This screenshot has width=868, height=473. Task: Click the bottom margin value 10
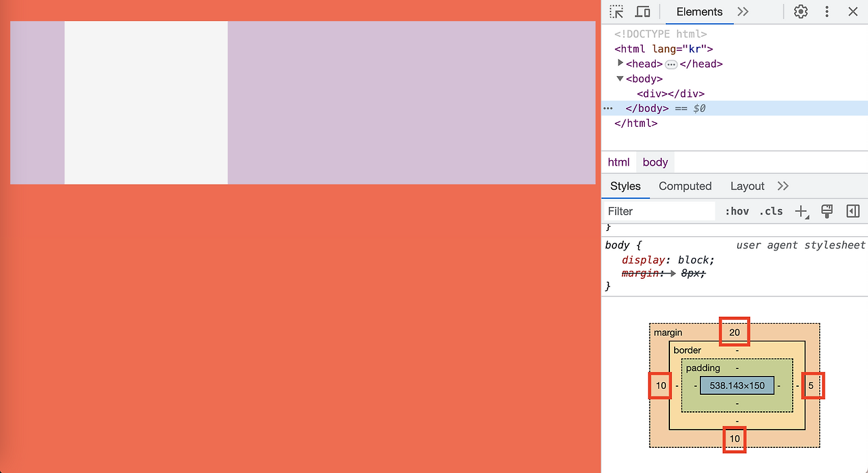click(x=734, y=439)
